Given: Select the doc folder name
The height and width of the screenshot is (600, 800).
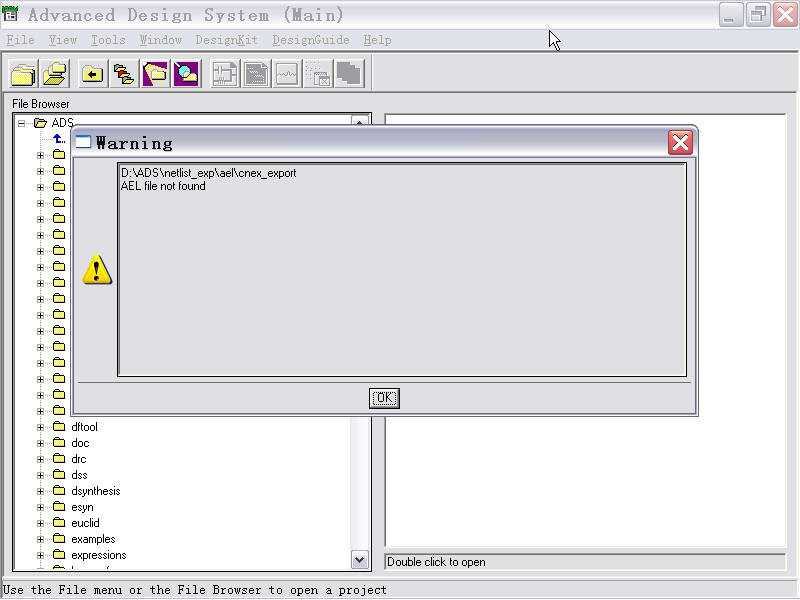Looking at the screenshot, I should pyautogui.click(x=80, y=442).
